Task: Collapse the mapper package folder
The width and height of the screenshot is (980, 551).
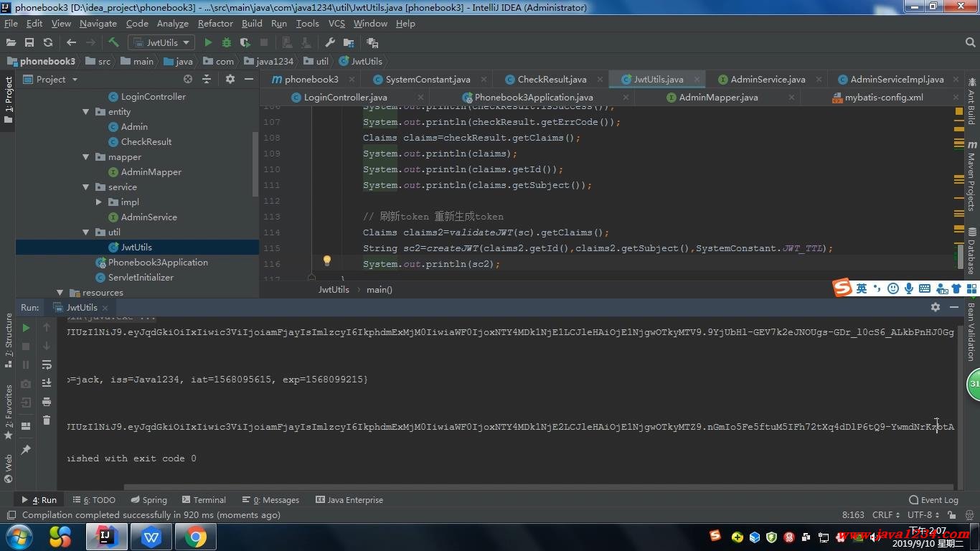Action: [86, 157]
